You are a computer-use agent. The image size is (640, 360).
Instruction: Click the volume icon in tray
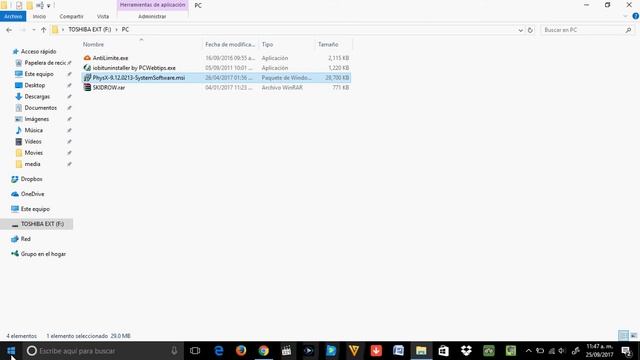click(x=562, y=351)
